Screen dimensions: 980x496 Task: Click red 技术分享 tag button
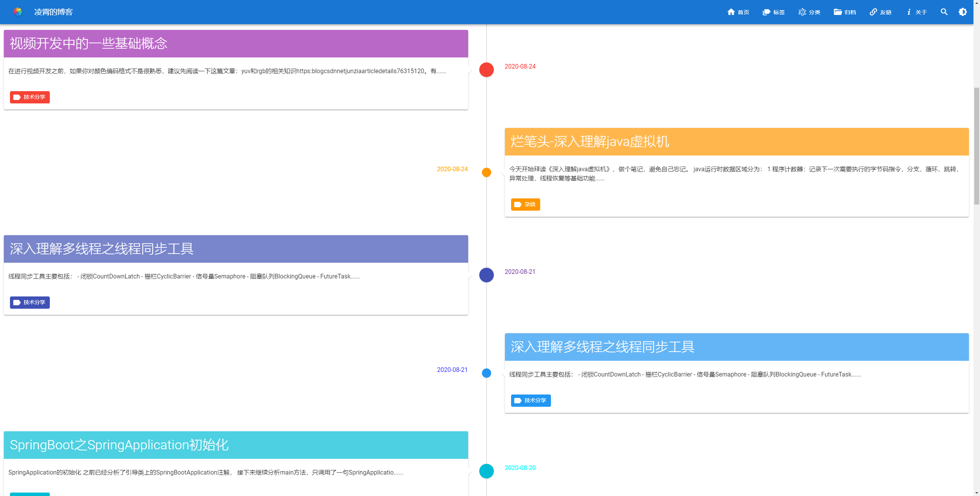30,97
